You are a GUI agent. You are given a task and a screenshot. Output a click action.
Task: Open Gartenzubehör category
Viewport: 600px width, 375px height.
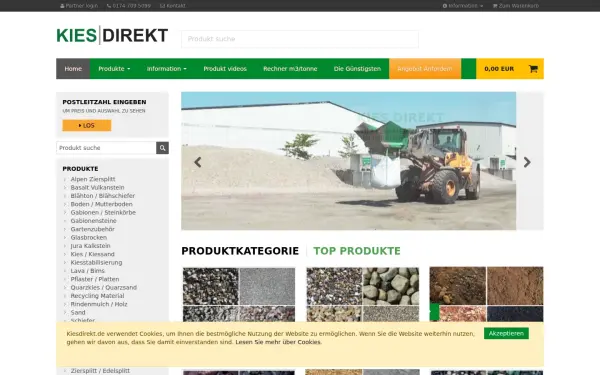pyautogui.click(x=92, y=229)
